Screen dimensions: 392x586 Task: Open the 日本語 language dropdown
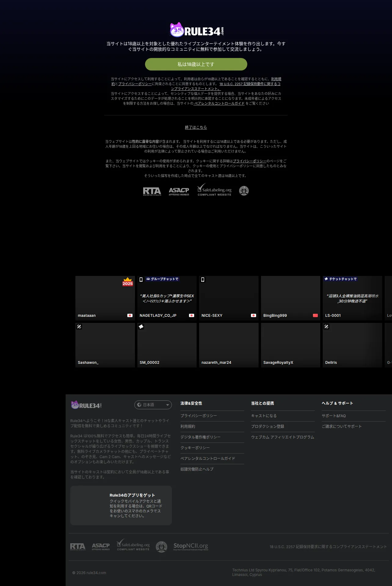tap(153, 405)
